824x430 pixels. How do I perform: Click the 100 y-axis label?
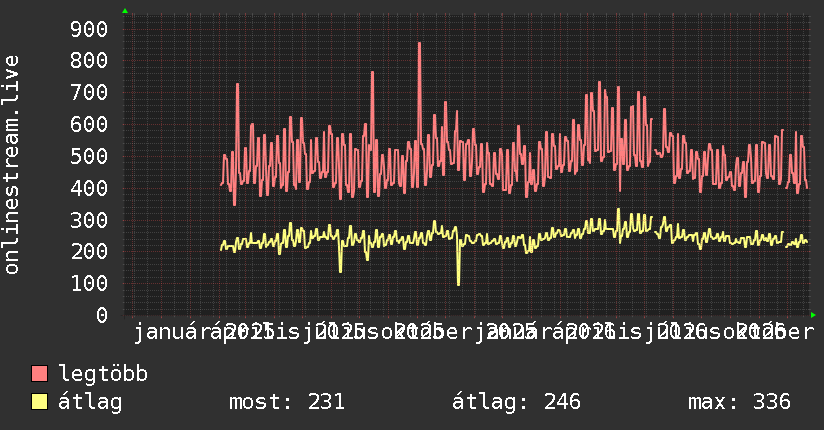pyautogui.click(x=89, y=283)
